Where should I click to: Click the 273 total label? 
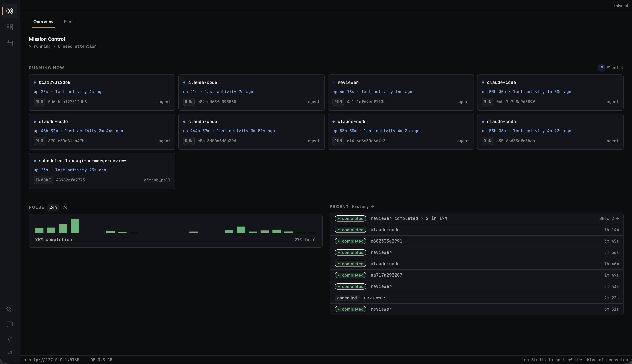point(305,239)
